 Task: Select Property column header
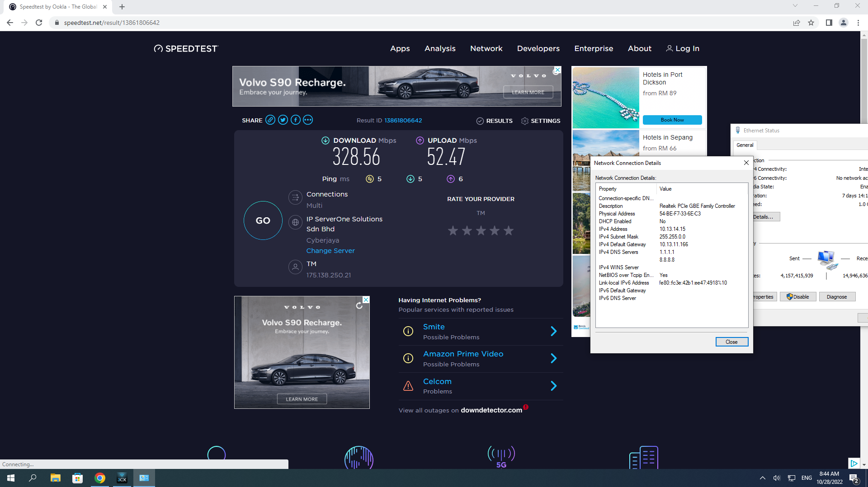point(626,189)
